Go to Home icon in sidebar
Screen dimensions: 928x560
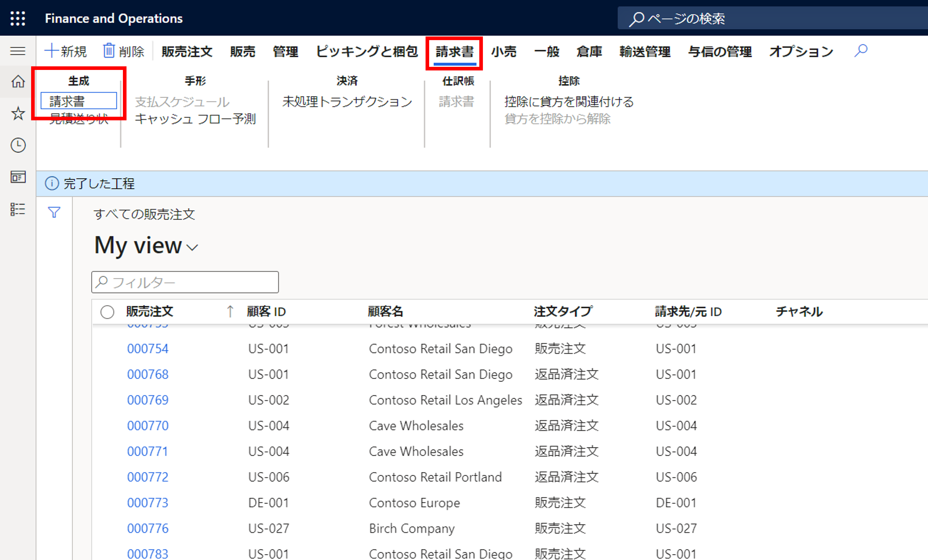tap(18, 81)
